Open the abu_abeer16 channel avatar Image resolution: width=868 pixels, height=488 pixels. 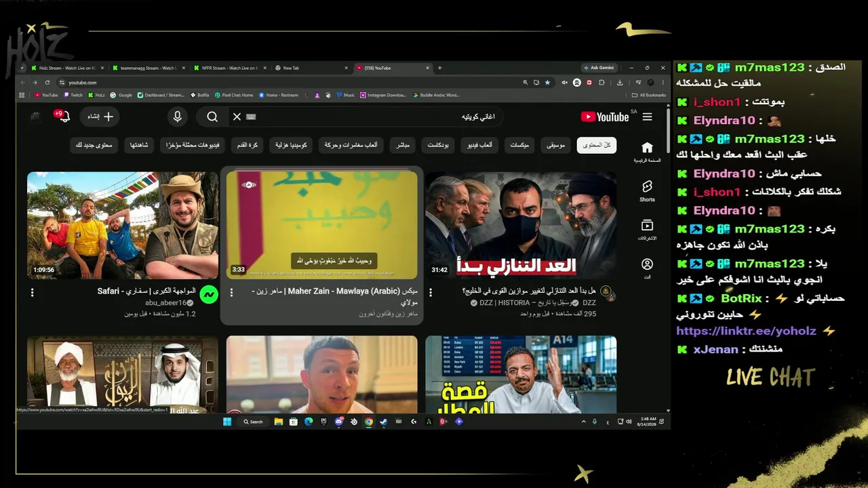209,294
